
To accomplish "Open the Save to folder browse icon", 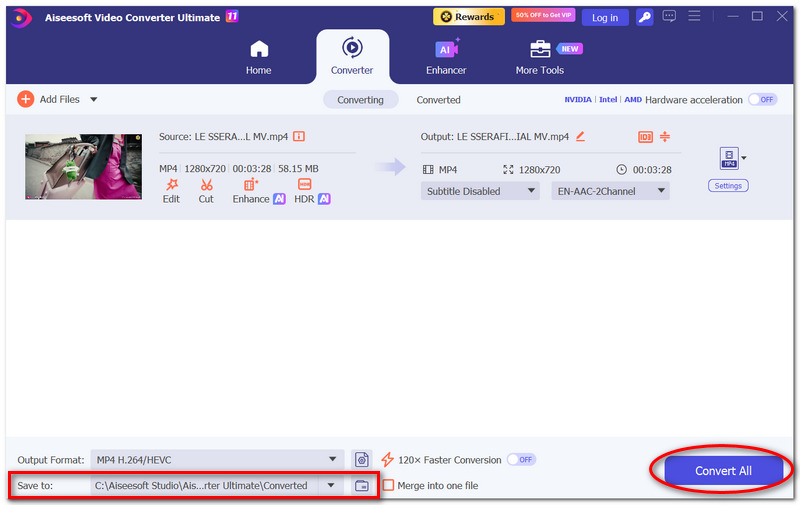I will pos(362,485).
